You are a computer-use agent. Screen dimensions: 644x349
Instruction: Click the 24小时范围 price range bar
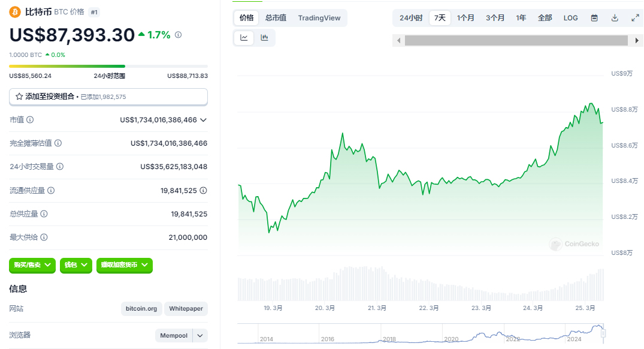108,66
